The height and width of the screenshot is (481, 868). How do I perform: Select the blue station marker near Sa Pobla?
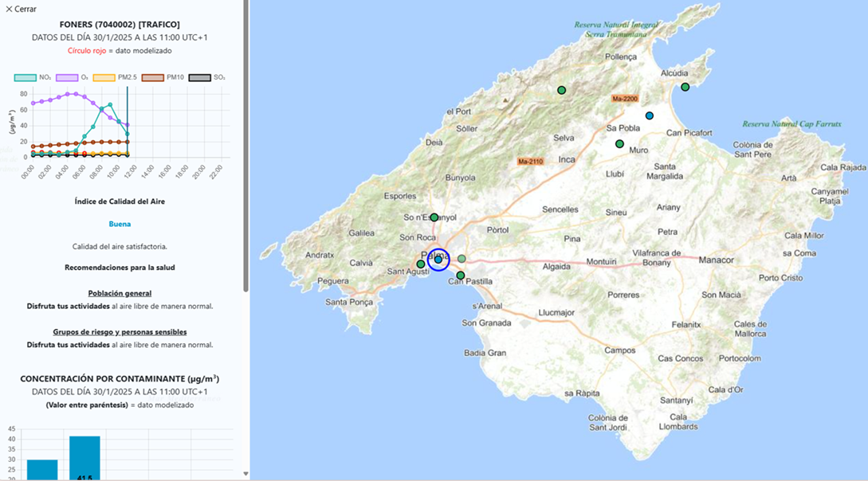[x=650, y=116]
